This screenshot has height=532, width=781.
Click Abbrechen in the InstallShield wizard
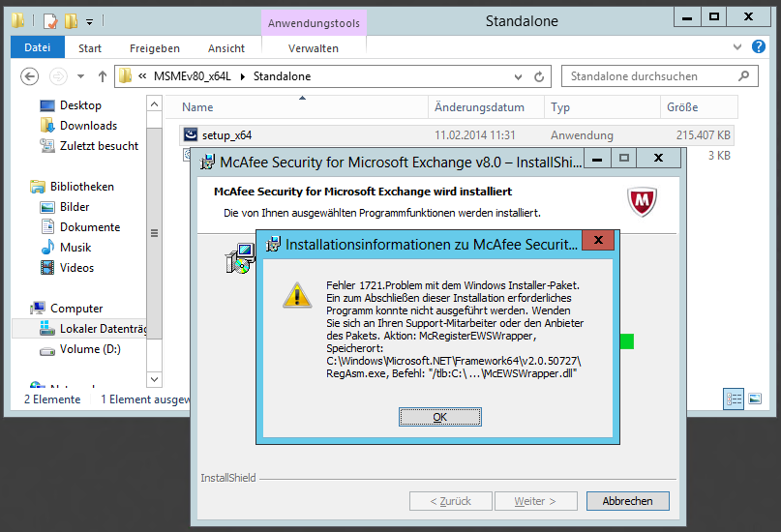[627, 501]
